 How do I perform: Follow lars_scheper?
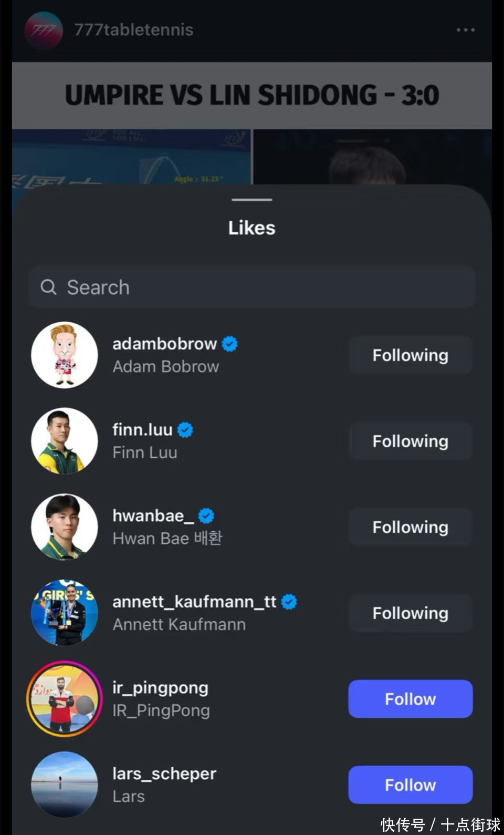(x=410, y=785)
